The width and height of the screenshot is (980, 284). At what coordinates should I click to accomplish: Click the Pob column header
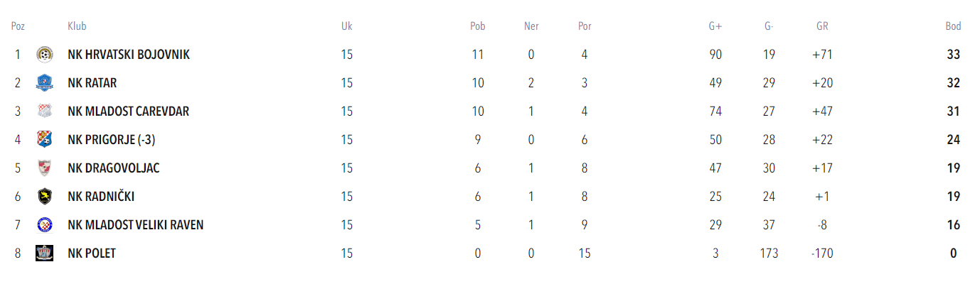(478, 26)
